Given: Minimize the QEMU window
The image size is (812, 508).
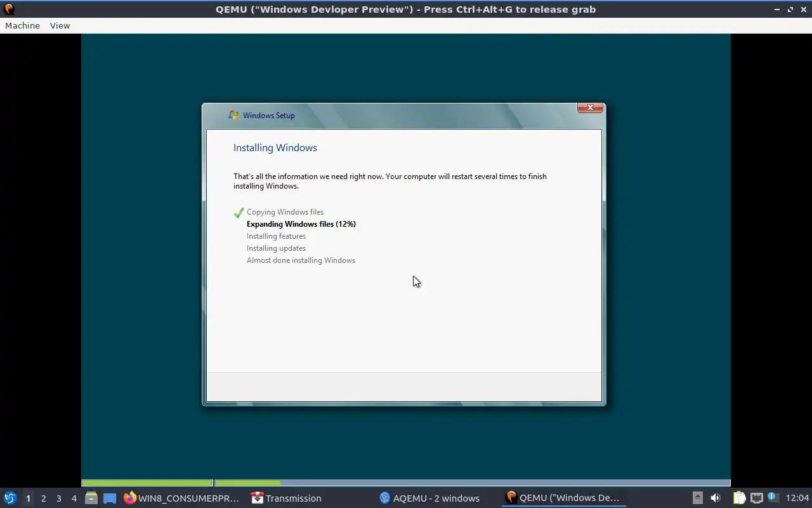Looking at the screenshot, I should [777, 10].
